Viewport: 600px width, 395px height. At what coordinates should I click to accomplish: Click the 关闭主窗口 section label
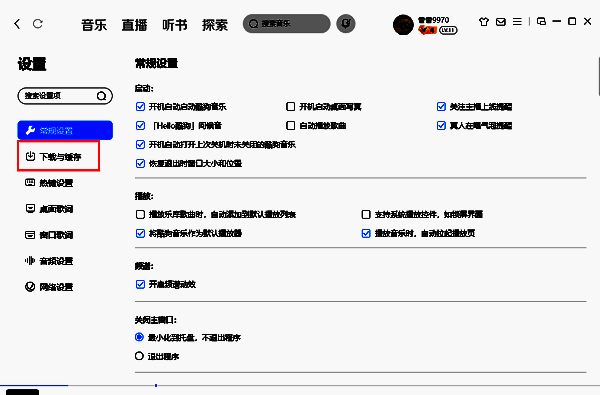(155, 320)
